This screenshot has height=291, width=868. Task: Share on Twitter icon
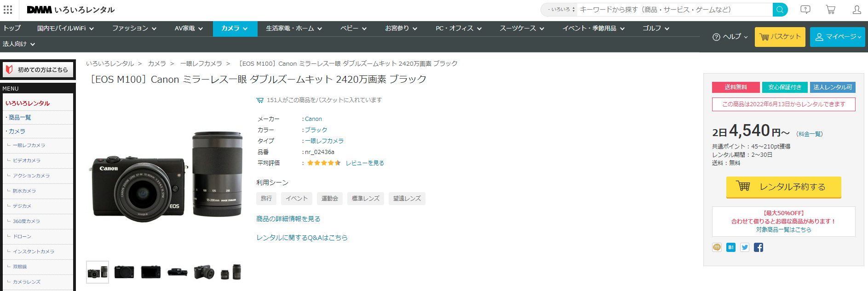point(745,247)
